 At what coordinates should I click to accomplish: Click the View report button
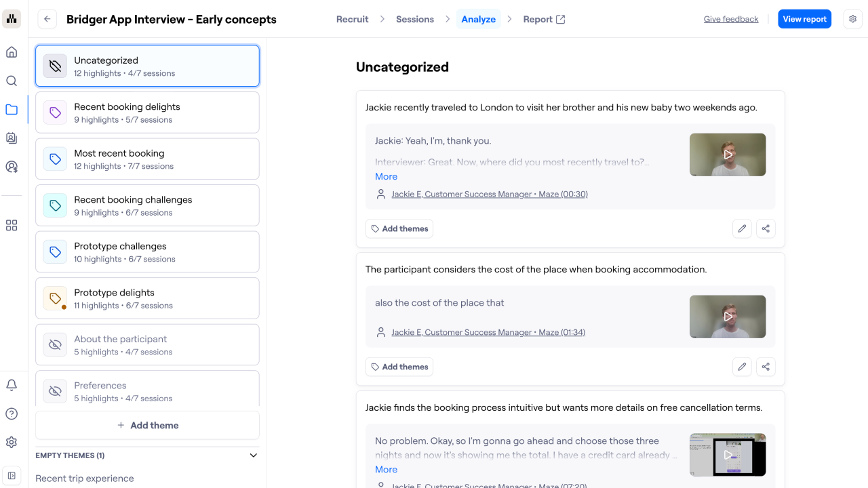pyautogui.click(x=804, y=19)
